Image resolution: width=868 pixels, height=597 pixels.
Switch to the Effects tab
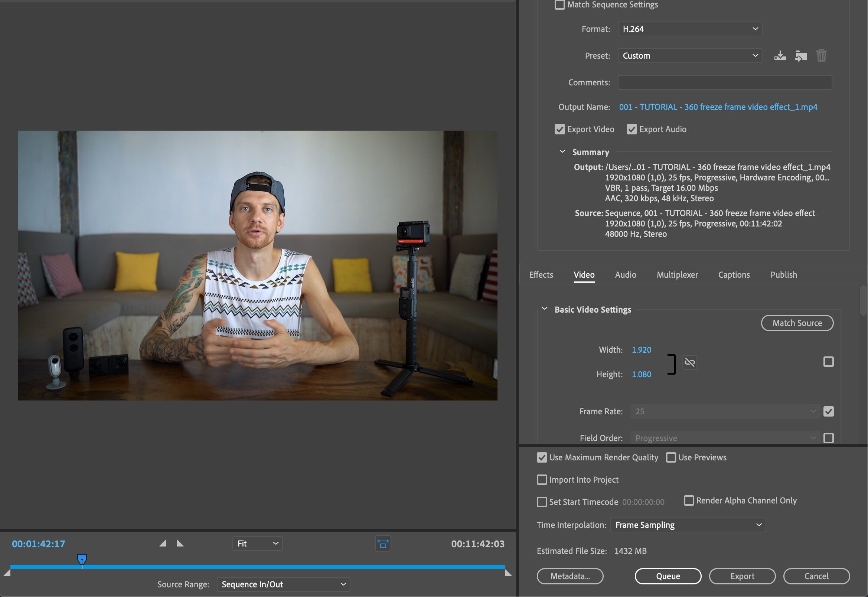(x=542, y=274)
